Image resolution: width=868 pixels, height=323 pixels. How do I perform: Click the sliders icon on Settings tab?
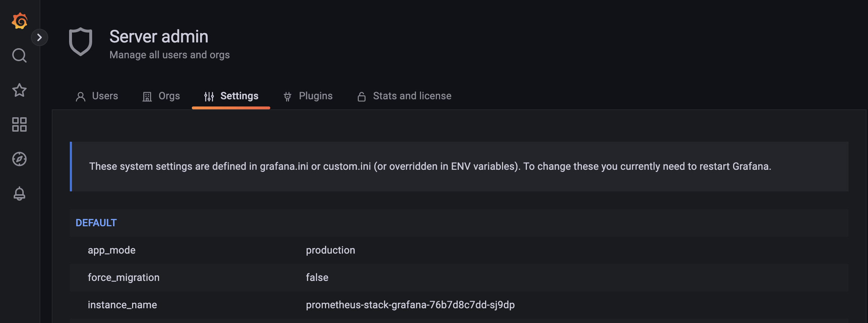(x=209, y=96)
